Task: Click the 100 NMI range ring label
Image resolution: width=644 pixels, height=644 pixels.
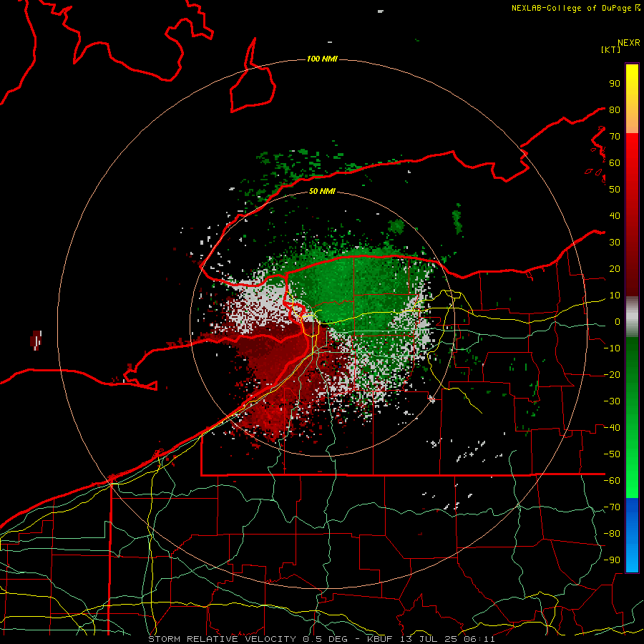Action: point(322,59)
